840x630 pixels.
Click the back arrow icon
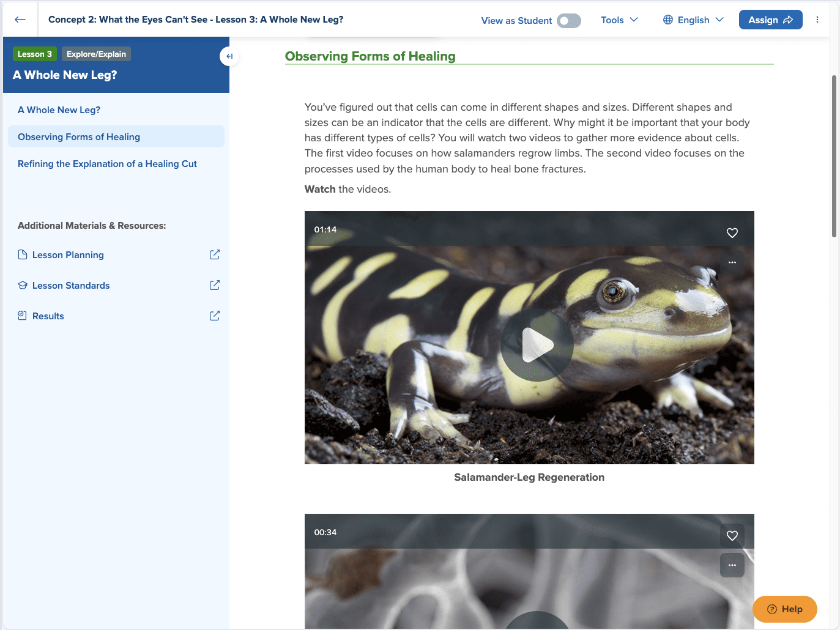click(x=20, y=20)
